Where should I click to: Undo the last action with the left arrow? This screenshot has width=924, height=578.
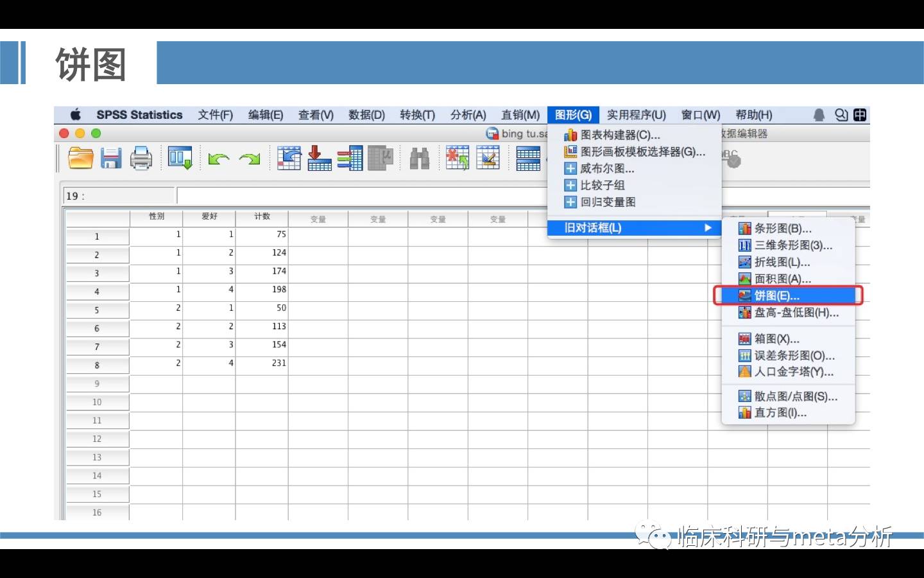[x=218, y=159]
